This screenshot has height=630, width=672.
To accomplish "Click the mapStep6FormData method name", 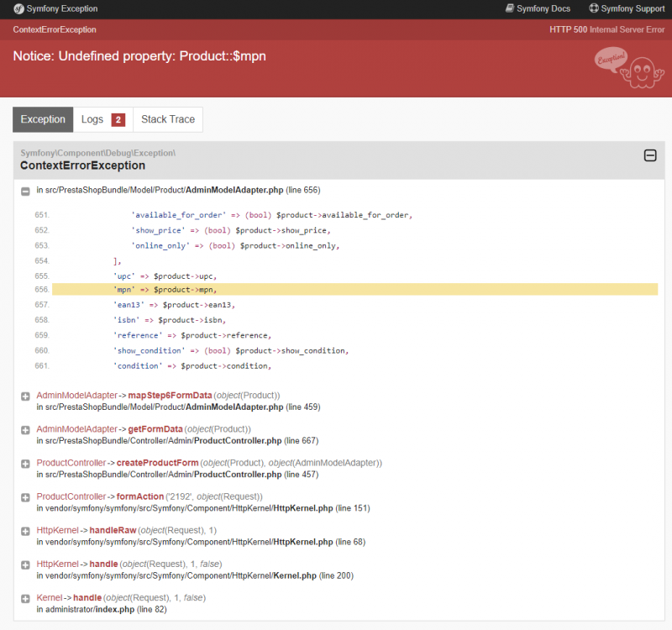I will [170, 395].
